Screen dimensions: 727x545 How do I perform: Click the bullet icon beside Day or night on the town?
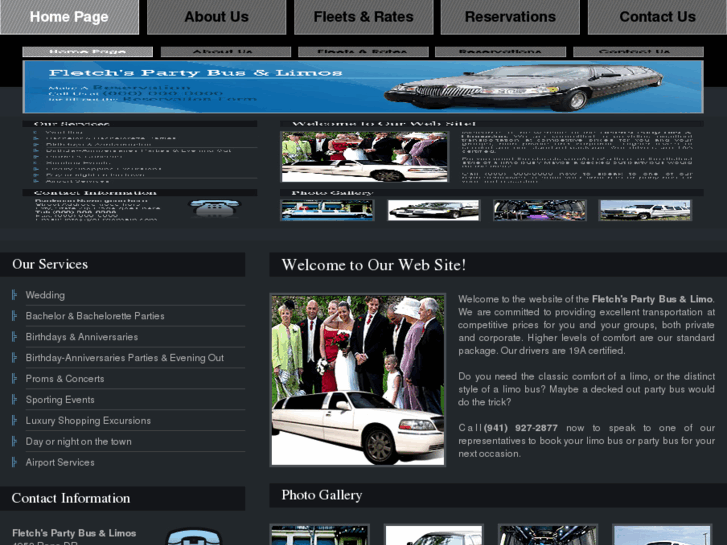(x=14, y=441)
